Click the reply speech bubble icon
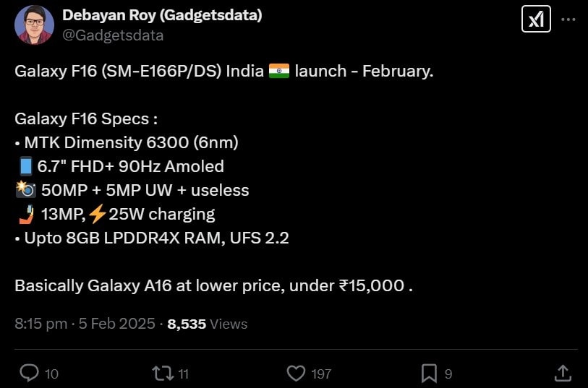Image resolution: width=588 pixels, height=388 pixels. (x=29, y=373)
